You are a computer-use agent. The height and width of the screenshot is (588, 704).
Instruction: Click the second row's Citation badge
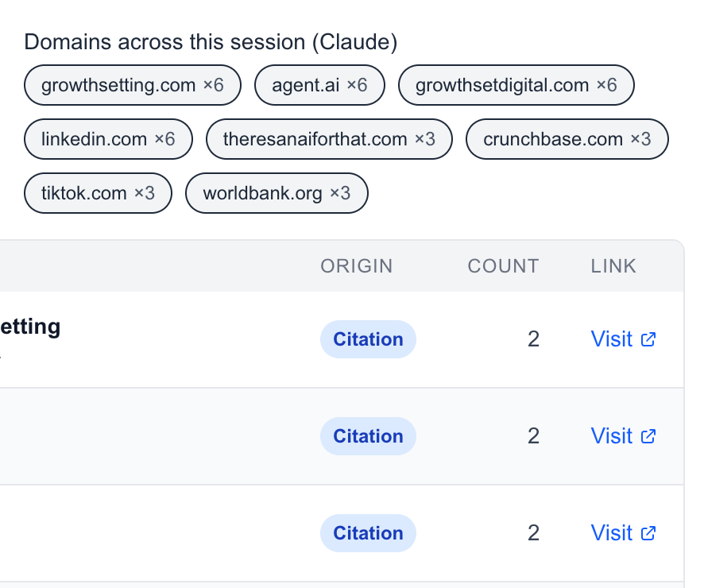368,436
